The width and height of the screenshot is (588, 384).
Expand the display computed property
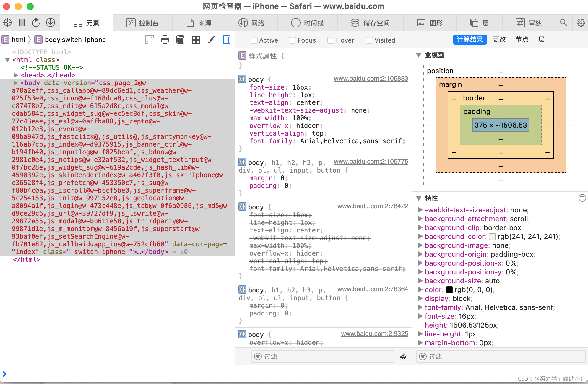point(420,299)
